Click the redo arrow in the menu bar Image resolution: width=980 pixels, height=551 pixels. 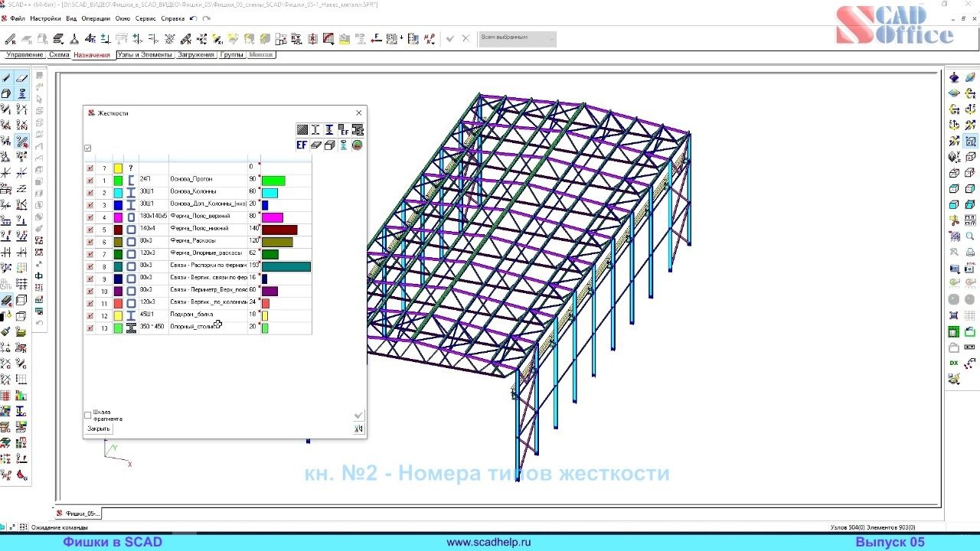coord(207,18)
